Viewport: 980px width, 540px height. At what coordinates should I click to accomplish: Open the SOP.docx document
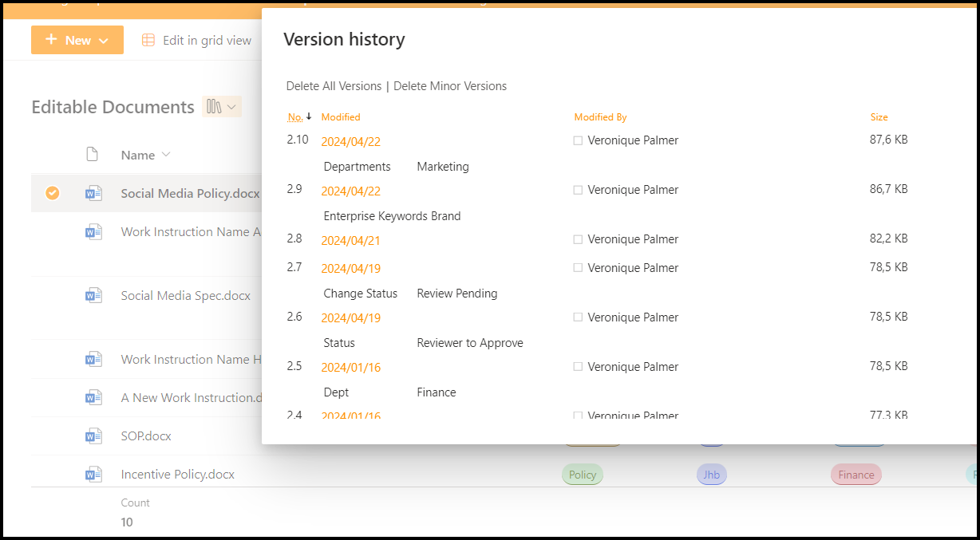146,436
